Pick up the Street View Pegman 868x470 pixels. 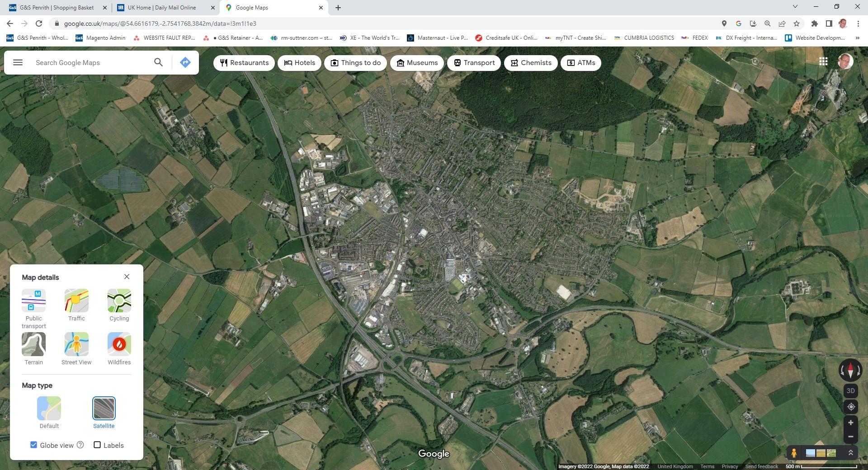pyautogui.click(x=794, y=453)
